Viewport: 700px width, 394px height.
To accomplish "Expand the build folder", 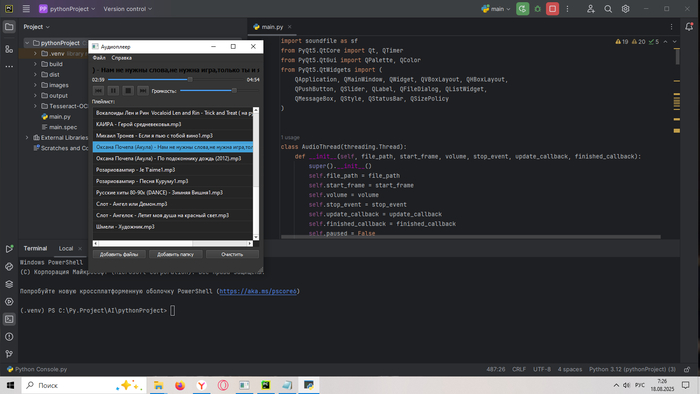I will pos(35,64).
